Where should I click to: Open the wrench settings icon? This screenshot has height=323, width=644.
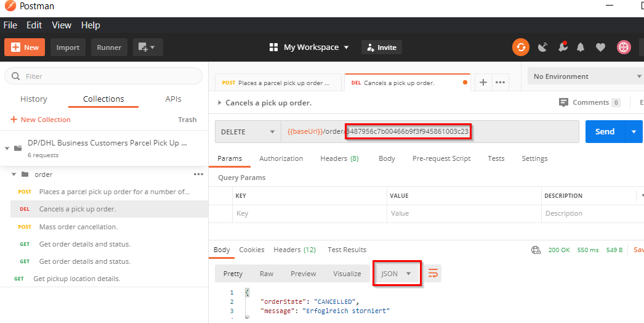(x=562, y=47)
